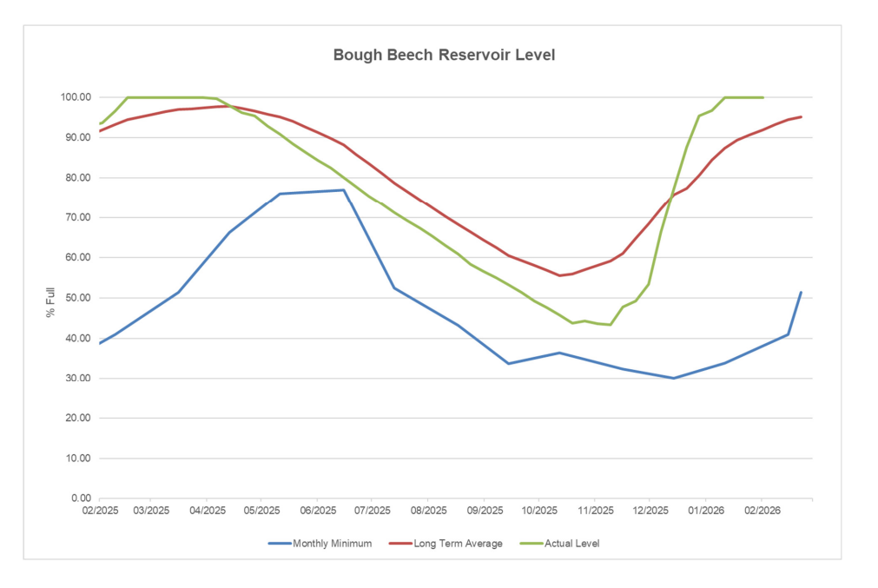
Task: Click the red legend line swatch
Action: [401, 544]
